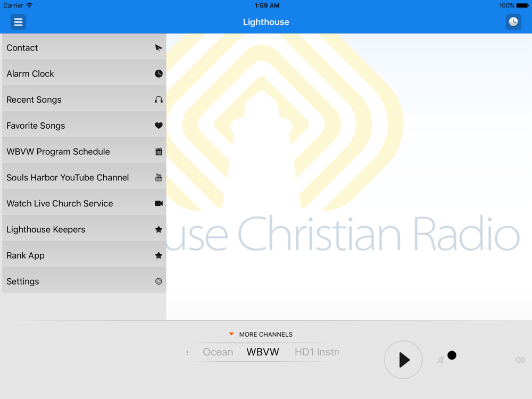Select Rank App entry

click(84, 254)
